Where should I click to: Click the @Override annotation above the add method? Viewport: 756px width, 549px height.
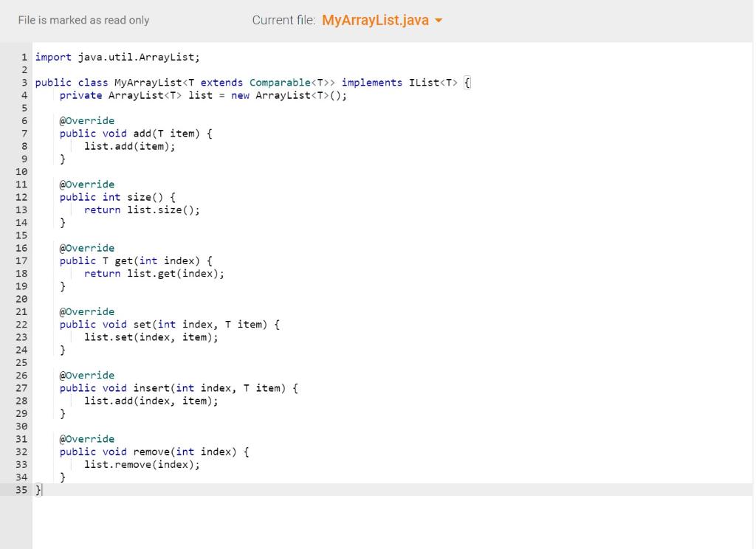coord(86,120)
